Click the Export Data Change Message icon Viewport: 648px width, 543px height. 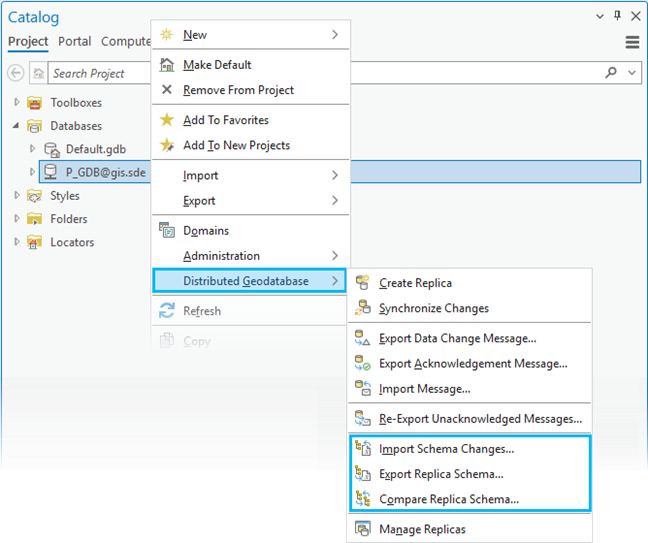tap(362, 339)
